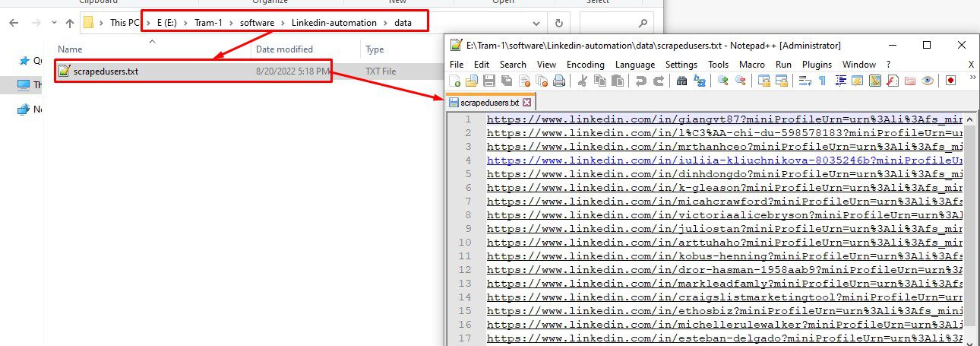Undo the last edit in Notepad++
This screenshot has height=346, width=980.
(641, 81)
